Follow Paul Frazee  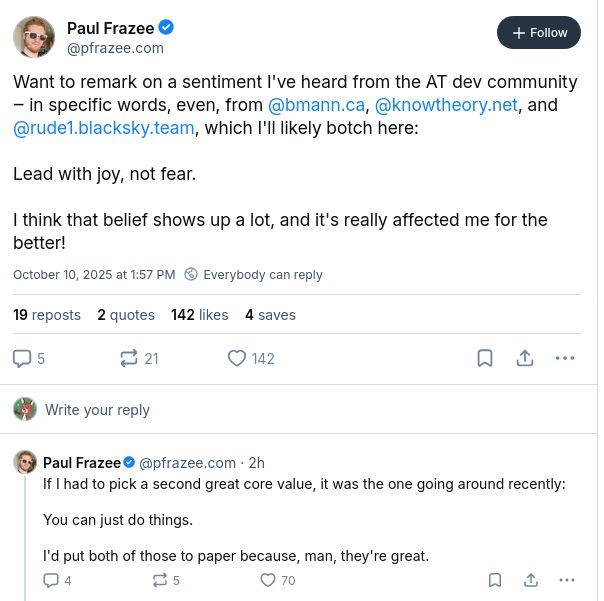[539, 33]
